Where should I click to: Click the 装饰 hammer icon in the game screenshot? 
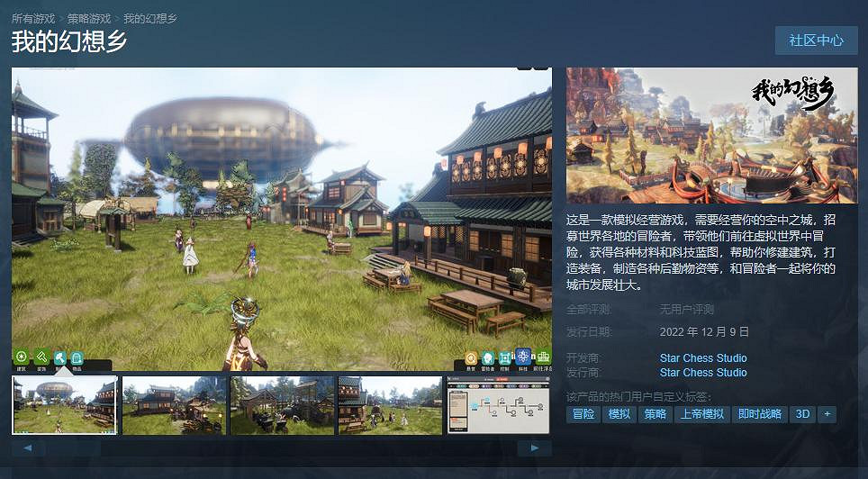[41, 359]
